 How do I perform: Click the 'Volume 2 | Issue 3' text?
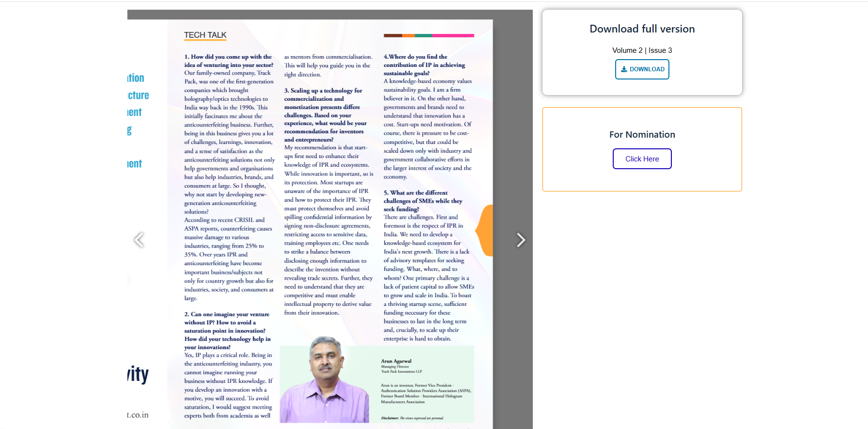[642, 50]
